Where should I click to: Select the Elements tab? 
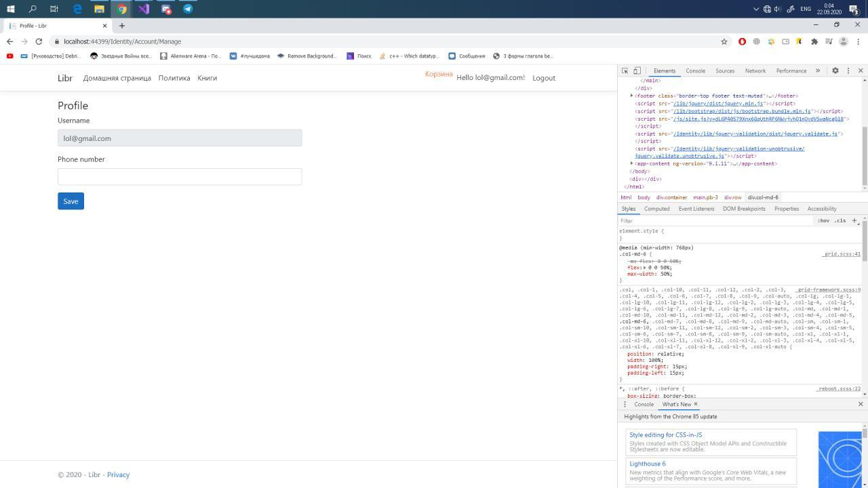pos(664,70)
